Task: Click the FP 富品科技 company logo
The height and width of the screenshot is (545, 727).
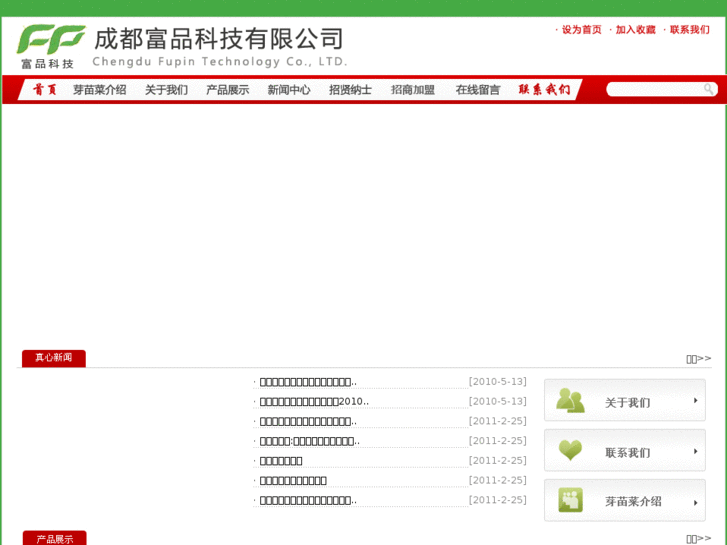Action: (x=51, y=47)
